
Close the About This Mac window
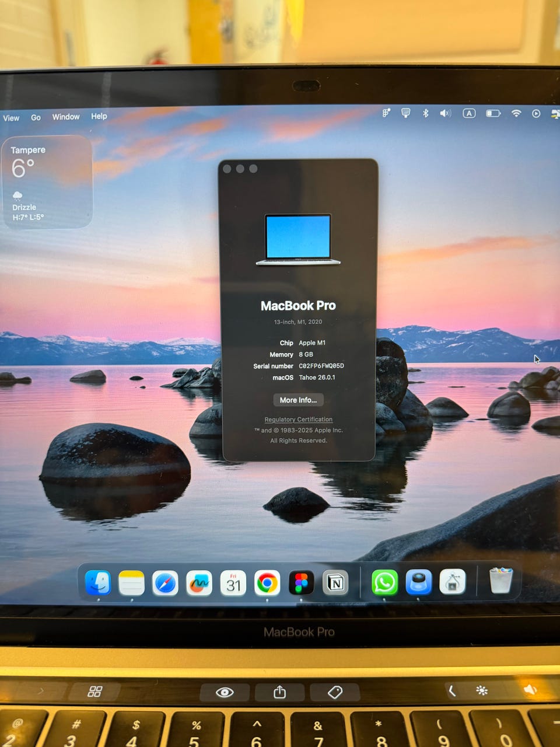227,169
